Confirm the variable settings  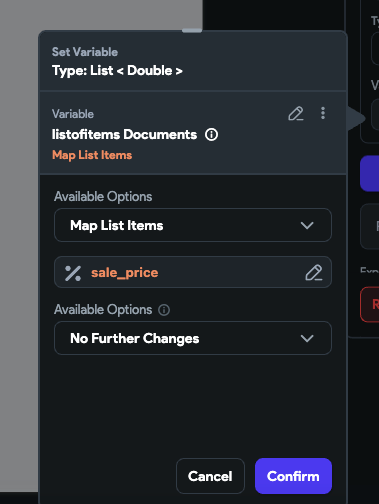pyautogui.click(x=293, y=476)
